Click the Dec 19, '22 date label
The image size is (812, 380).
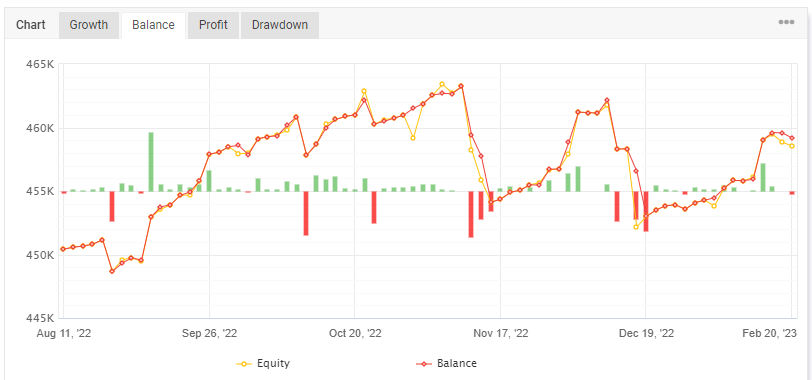[646, 333]
